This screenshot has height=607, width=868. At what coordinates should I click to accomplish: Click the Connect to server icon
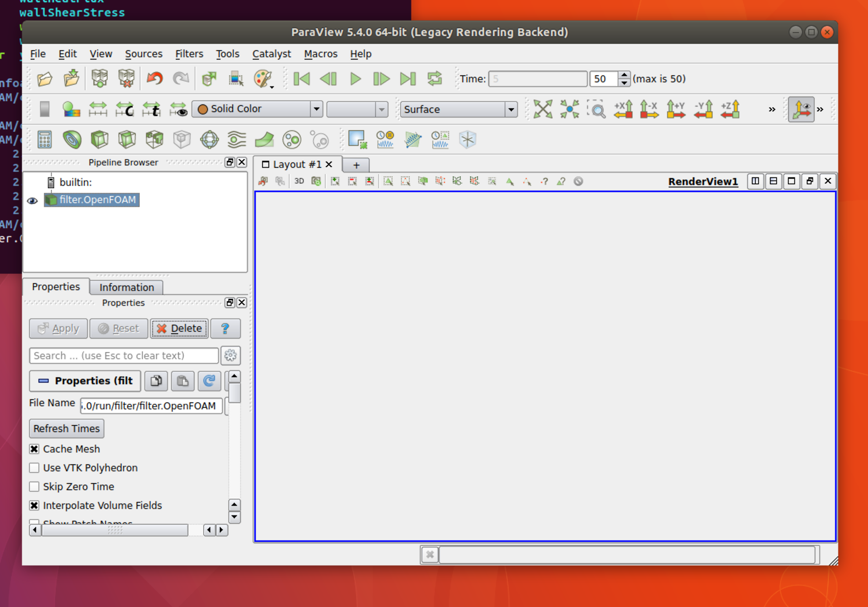pyautogui.click(x=99, y=79)
